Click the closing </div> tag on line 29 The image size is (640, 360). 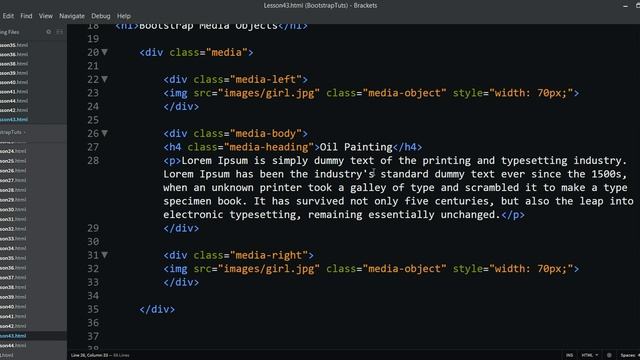click(181, 228)
